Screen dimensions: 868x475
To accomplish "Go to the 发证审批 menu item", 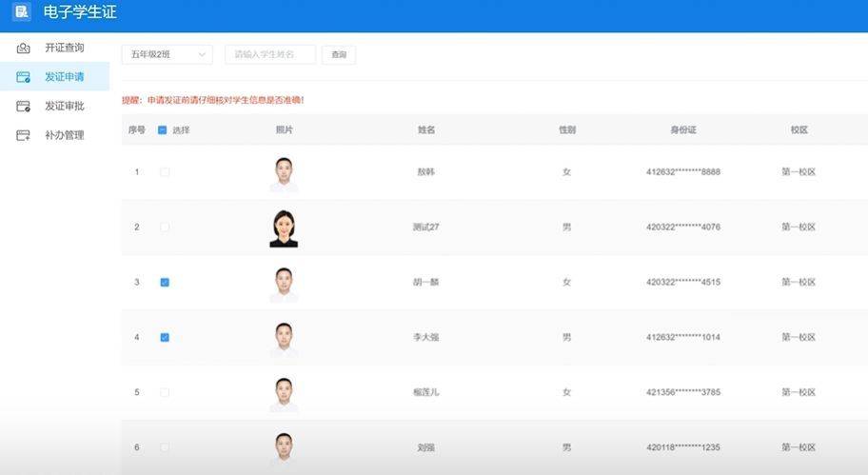I will [x=64, y=107].
